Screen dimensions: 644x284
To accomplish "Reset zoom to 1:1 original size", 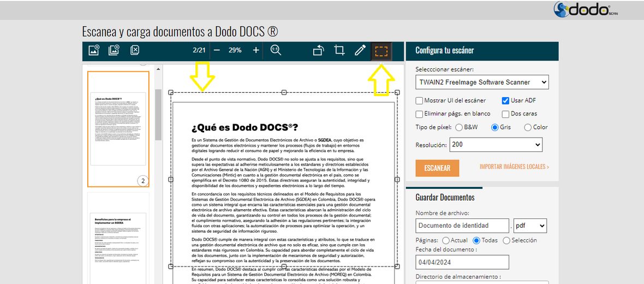I will click(276, 50).
